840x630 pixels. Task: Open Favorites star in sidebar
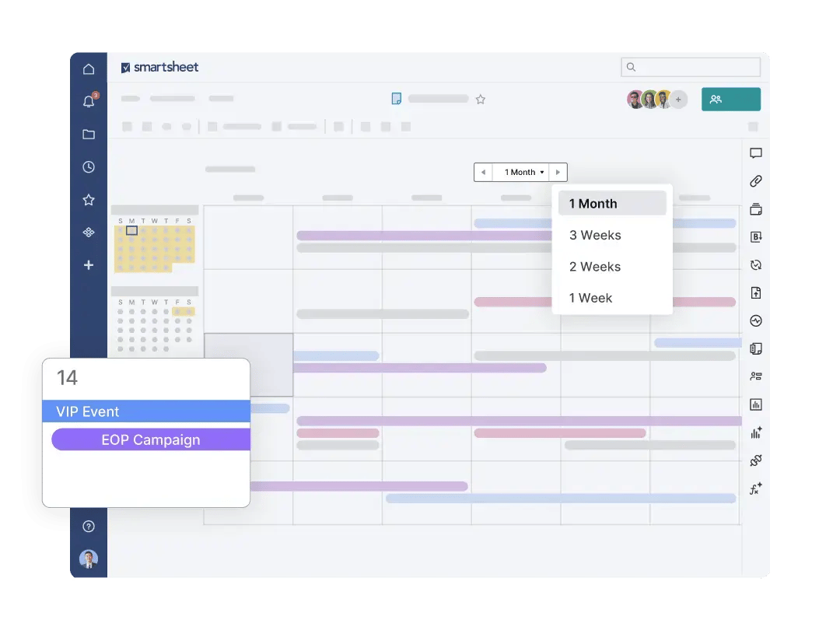[x=89, y=200]
